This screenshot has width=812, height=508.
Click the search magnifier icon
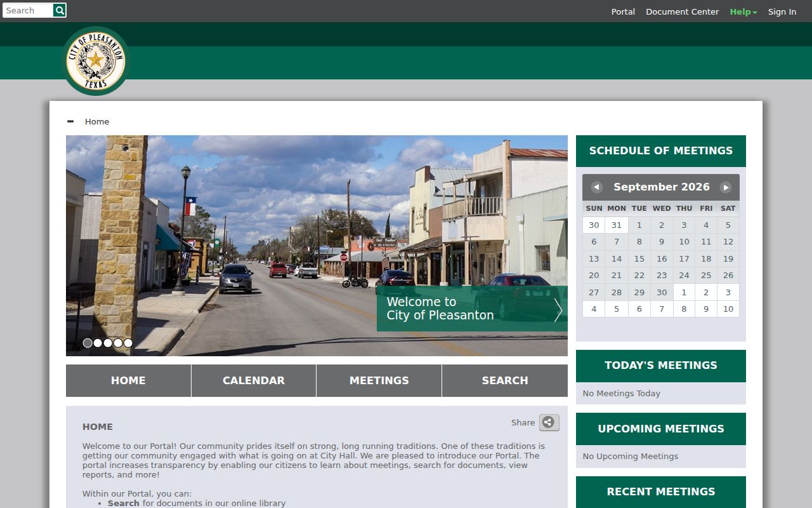pos(60,10)
